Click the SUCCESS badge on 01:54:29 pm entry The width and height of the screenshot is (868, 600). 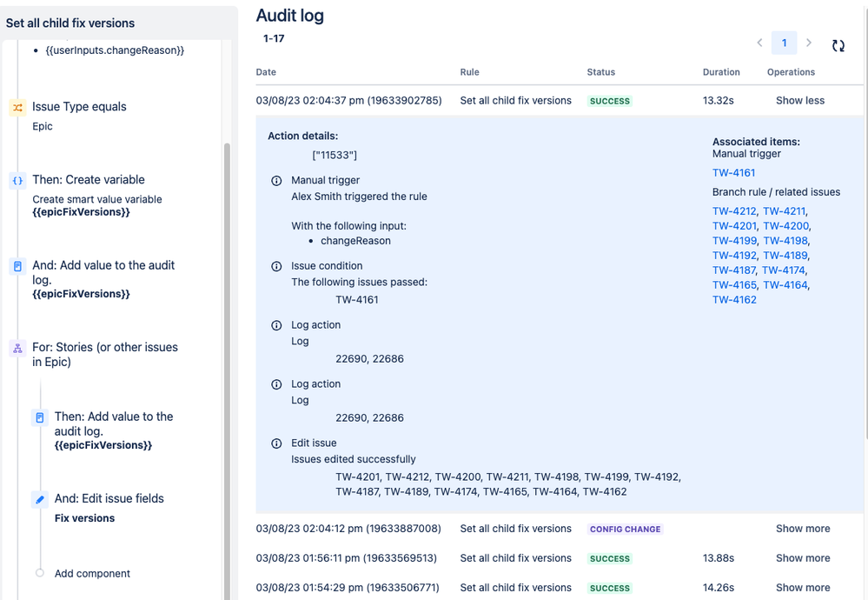tap(609, 588)
